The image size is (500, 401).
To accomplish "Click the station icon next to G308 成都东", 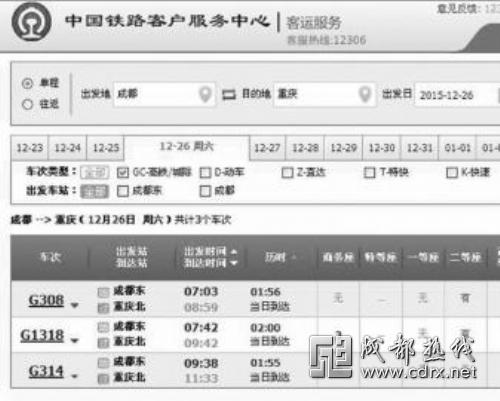I will 103,292.
